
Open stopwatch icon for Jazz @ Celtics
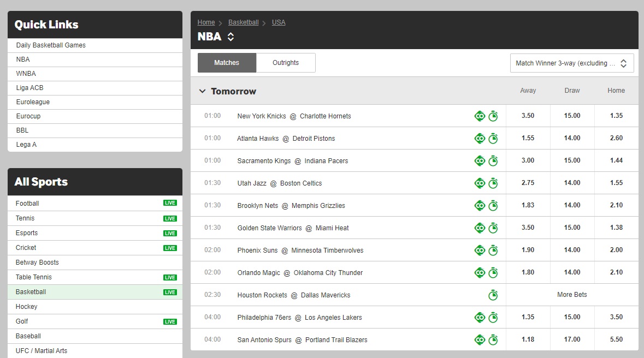(x=493, y=183)
